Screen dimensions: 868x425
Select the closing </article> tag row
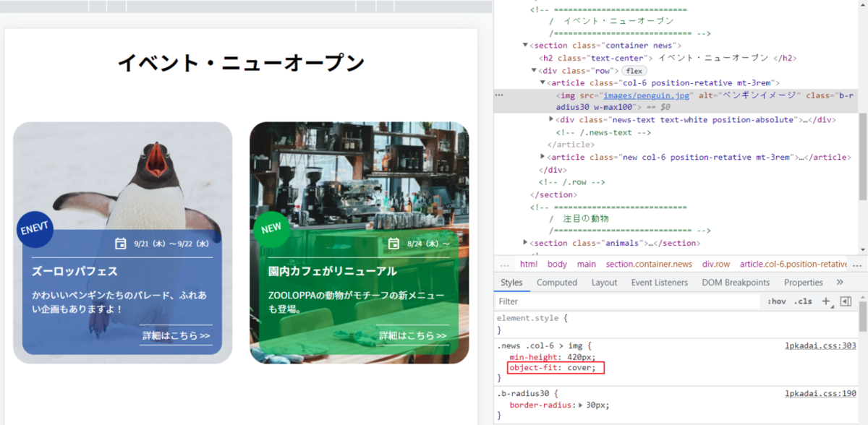[x=571, y=145]
